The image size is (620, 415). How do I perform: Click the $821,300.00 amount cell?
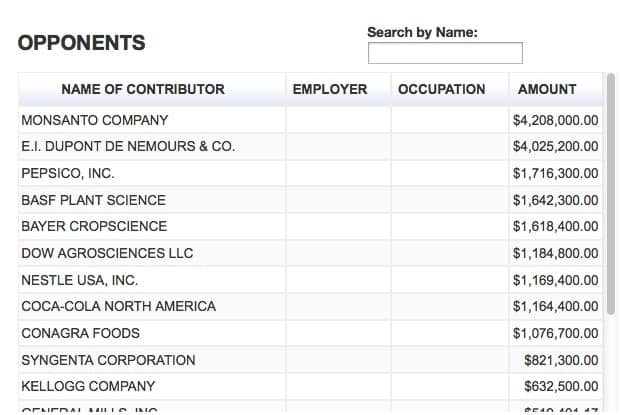click(561, 360)
